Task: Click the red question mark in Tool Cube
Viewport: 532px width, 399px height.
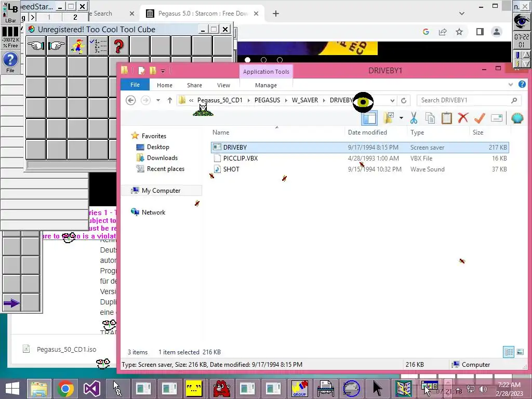Action: click(119, 46)
